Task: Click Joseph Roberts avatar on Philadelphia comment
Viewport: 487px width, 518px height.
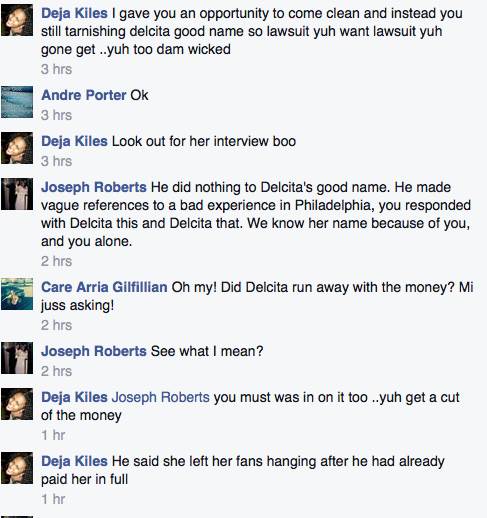Action: pos(17,194)
